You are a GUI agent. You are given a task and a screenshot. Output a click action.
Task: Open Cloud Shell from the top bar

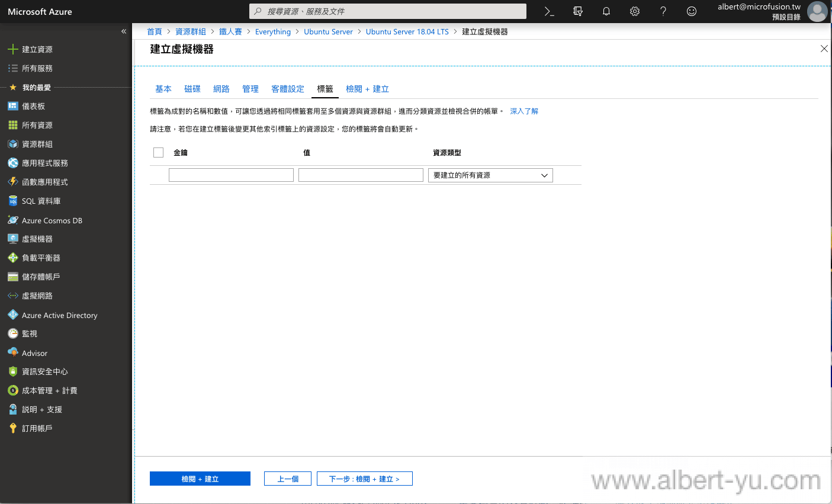tap(550, 11)
